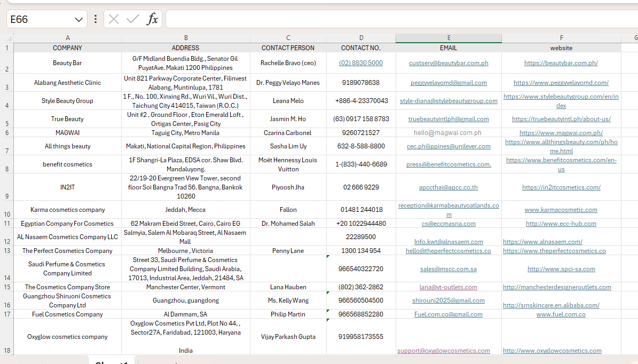The width and height of the screenshot is (638, 364).
Task: Click the Select All corner triangle
Action: pos(9,38)
